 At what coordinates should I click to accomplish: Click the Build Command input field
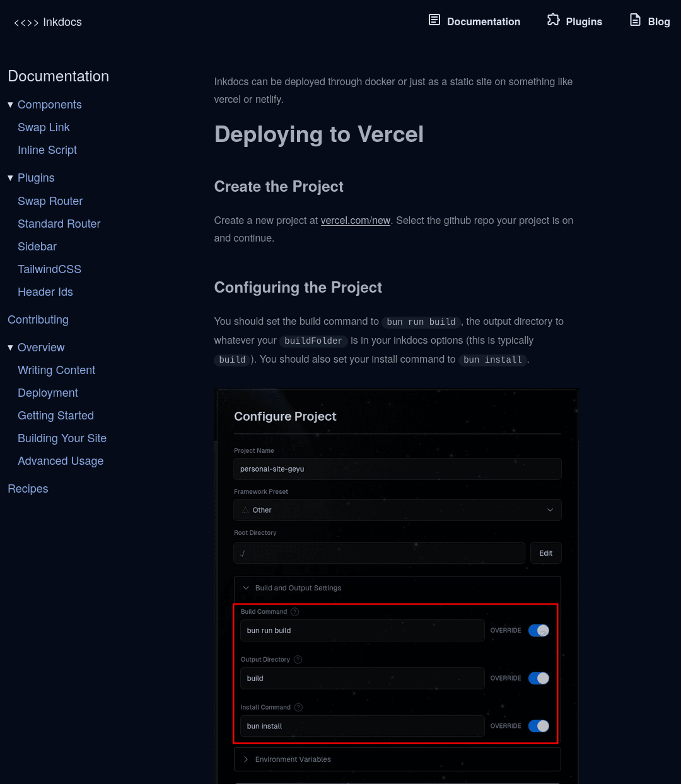pos(362,631)
